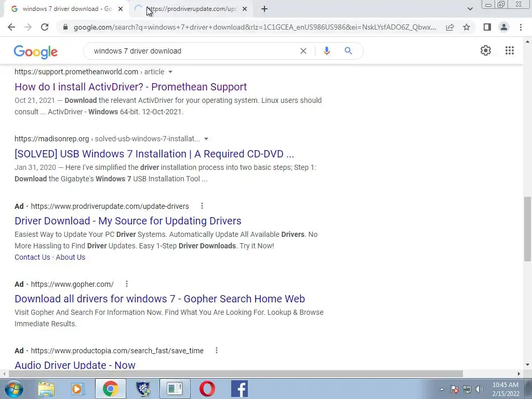
Task: Open Windows Explorer from taskbar
Action: (x=46, y=389)
